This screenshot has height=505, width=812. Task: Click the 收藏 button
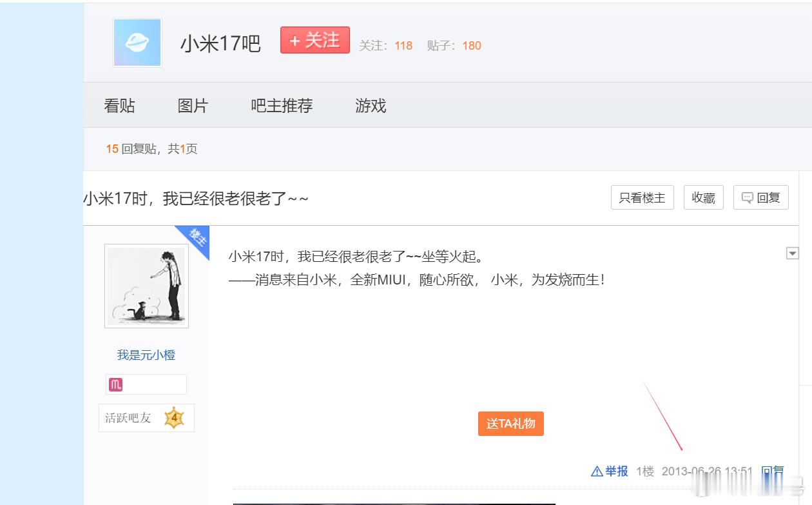704,197
